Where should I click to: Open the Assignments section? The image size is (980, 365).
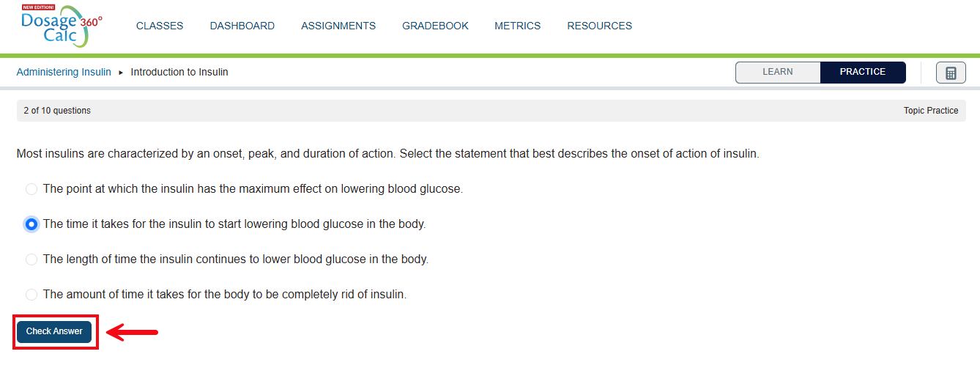[338, 26]
